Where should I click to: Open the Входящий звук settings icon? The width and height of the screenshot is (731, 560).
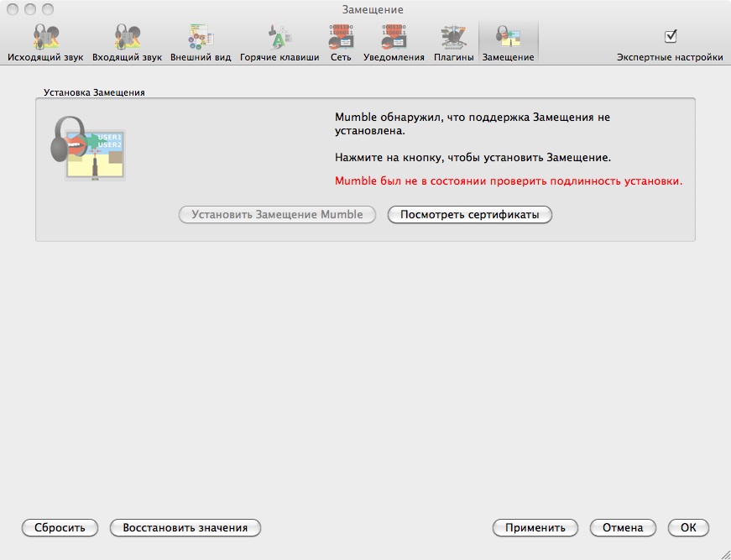(x=127, y=40)
